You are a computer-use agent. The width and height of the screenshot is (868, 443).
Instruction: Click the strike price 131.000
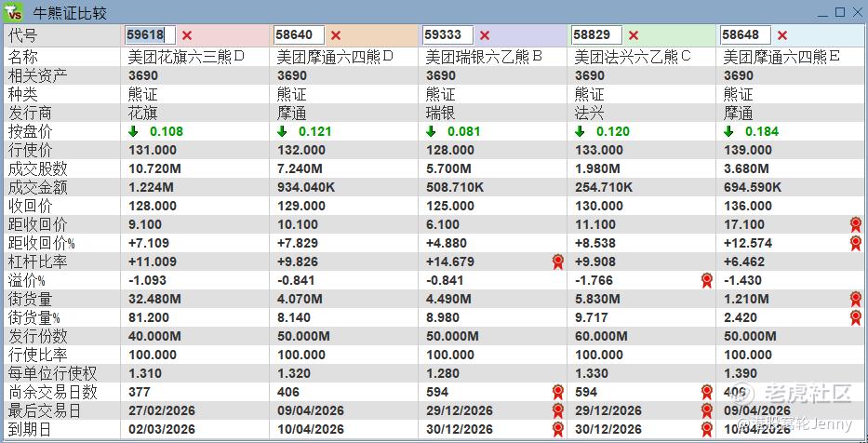click(153, 150)
